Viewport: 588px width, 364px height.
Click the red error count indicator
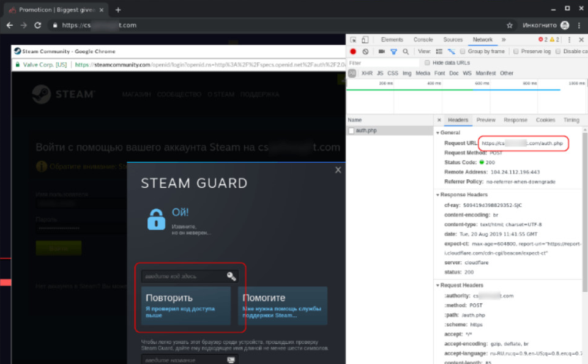click(543, 39)
